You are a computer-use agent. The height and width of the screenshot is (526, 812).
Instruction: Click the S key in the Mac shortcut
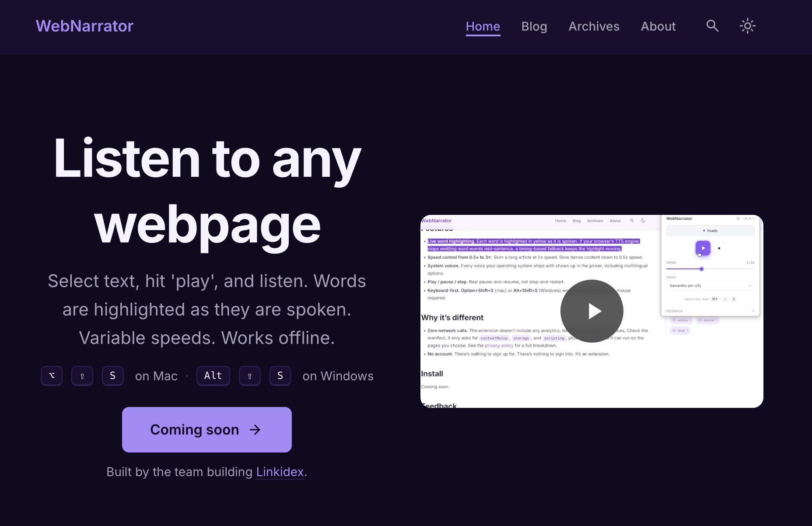[112, 375]
